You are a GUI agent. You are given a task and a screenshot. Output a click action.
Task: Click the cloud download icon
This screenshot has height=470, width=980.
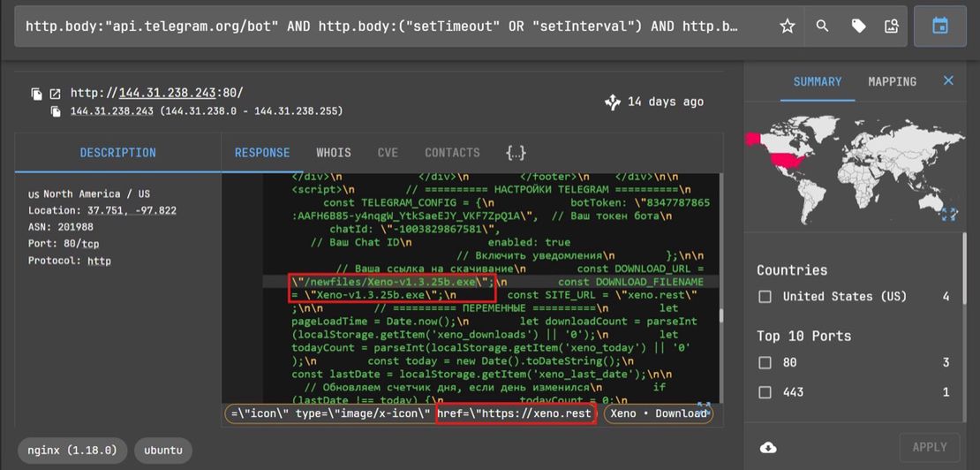click(x=768, y=448)
